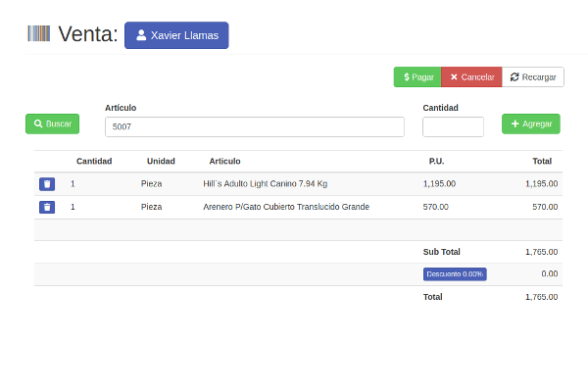Select the discount amount 0.00
The height and width of the screenshot is (392, 588).
point(550,273)
